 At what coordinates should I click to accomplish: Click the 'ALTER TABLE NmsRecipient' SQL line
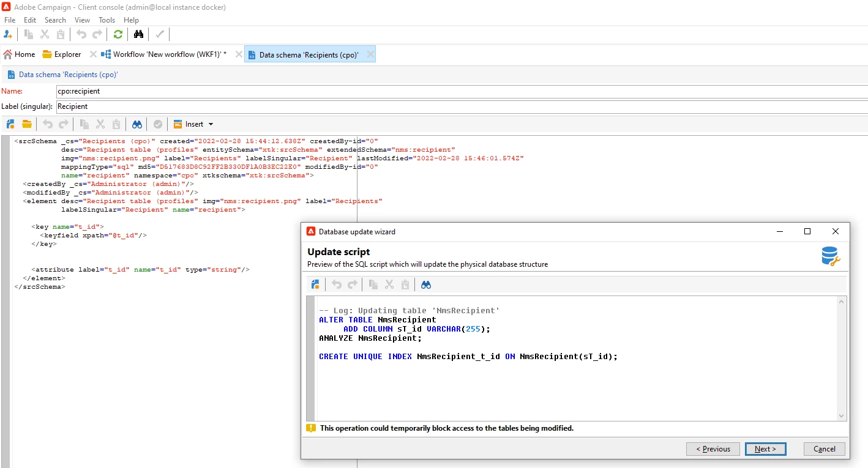pyautogui.click(x=378, y=319)
